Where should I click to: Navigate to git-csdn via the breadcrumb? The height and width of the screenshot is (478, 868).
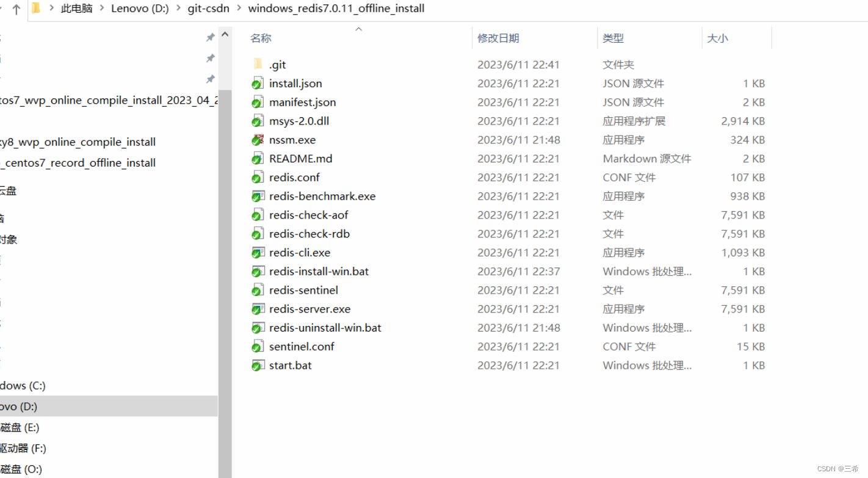(x=208, y=9)
